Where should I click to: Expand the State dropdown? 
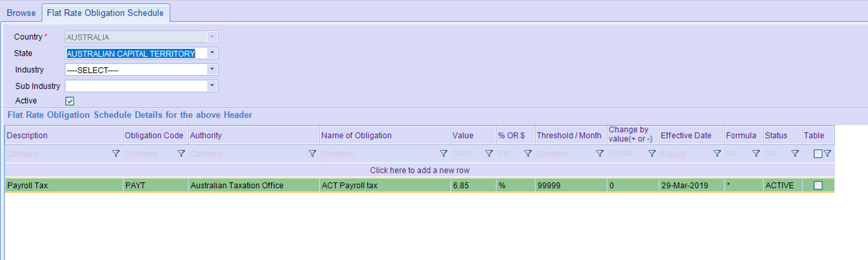[x=212, y=53]
